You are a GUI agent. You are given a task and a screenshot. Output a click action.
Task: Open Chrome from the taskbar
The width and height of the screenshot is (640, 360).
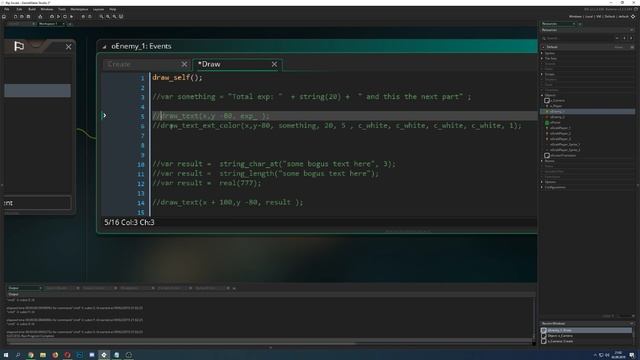(31, 355)
